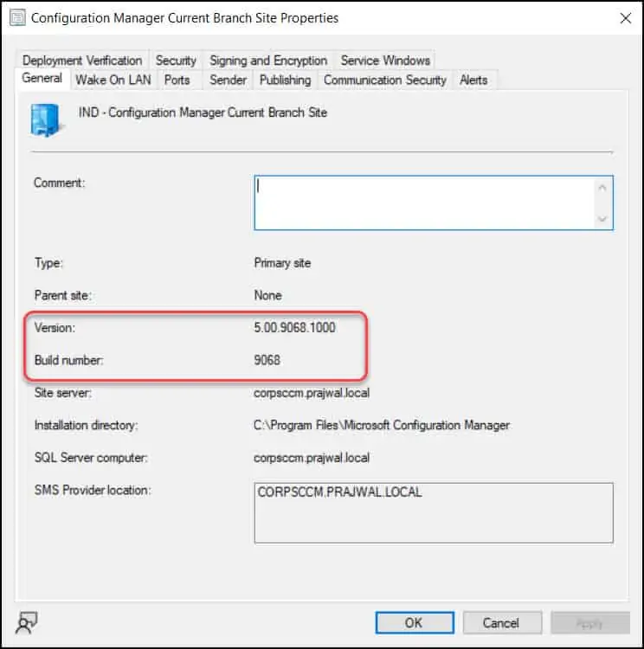644x649 pixels.
Task: Switch to the Service Windows tab
Action: [x=385, y=61]
